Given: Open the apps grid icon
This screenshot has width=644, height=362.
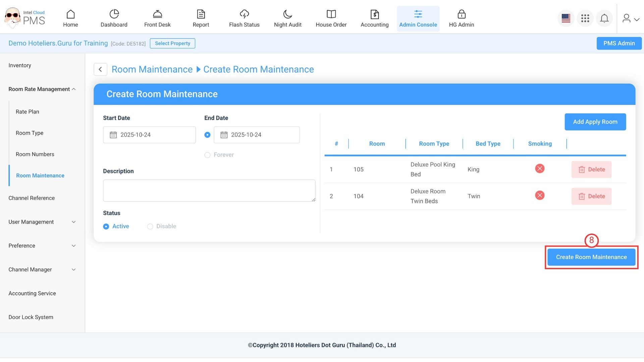Looking at the screenshot, I should (x=585, y=18).
